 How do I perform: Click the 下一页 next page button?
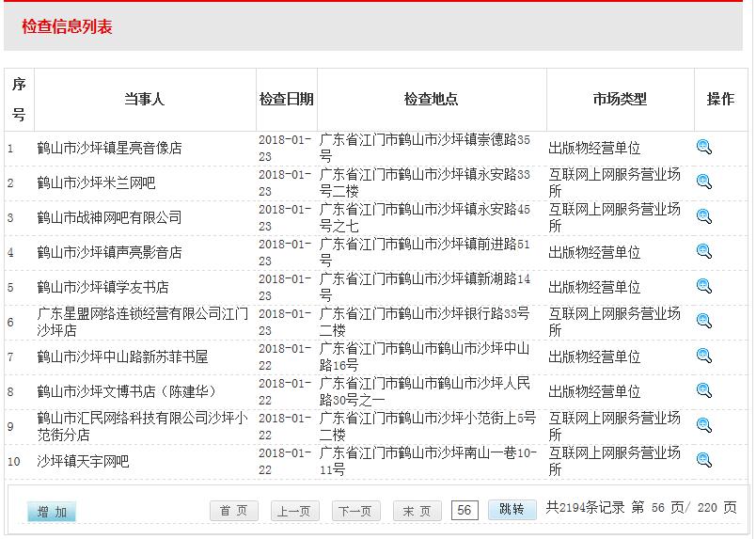(355, 511)
